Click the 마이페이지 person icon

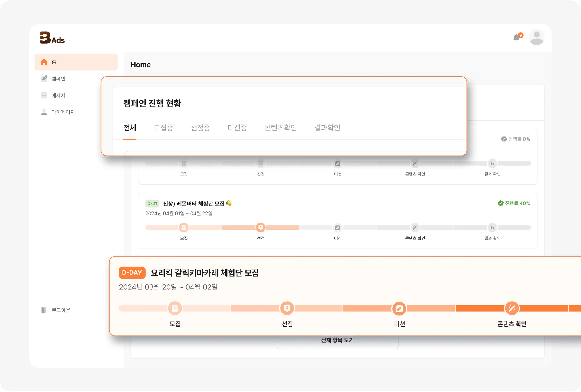[x=44, y=112]
